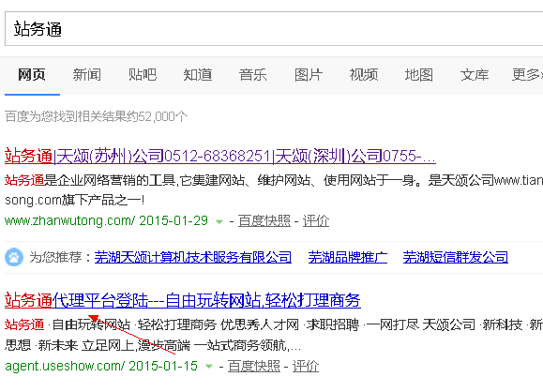543x392 pixels.
Task: Select the 地图 tab
Action: [419, 75]
